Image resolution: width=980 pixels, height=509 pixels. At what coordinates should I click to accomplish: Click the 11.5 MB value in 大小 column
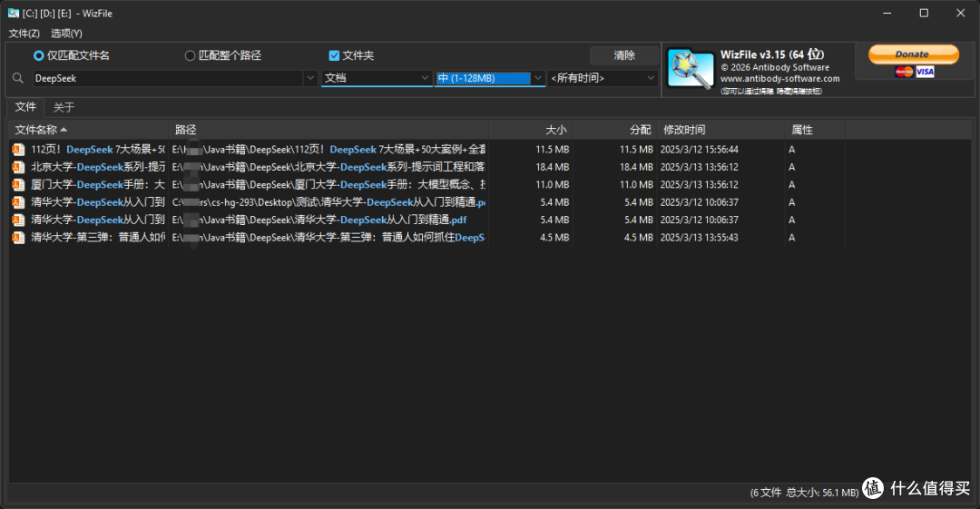[553, 150]
